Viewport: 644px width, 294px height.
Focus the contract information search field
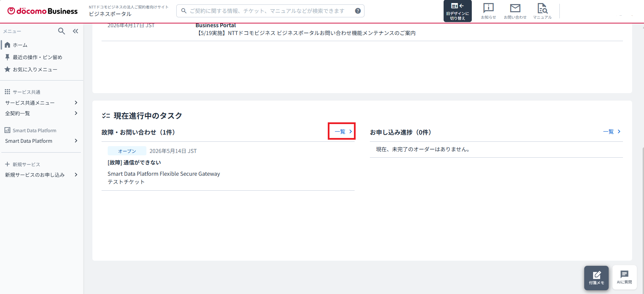[x=270, y=11]
